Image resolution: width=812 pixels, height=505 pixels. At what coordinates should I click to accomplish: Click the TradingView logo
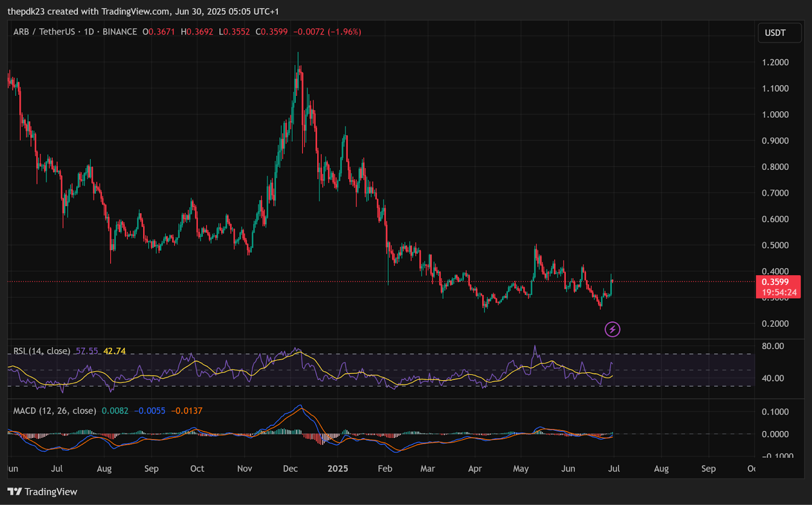tap(43, 492)
